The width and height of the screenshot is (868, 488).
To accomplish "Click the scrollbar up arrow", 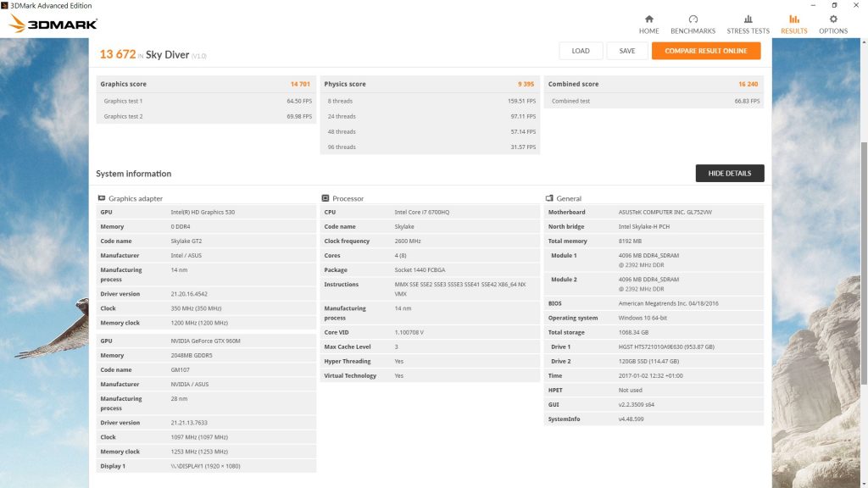I will 864,42.
